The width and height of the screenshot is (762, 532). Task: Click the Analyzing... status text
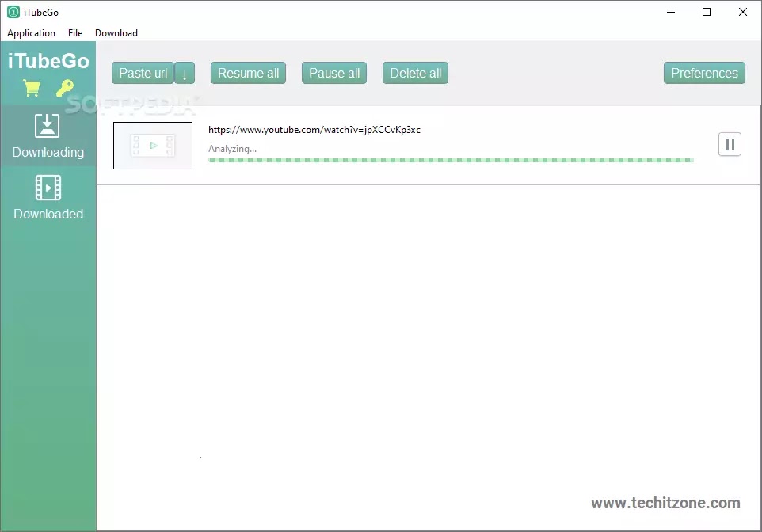coord(232,149)
